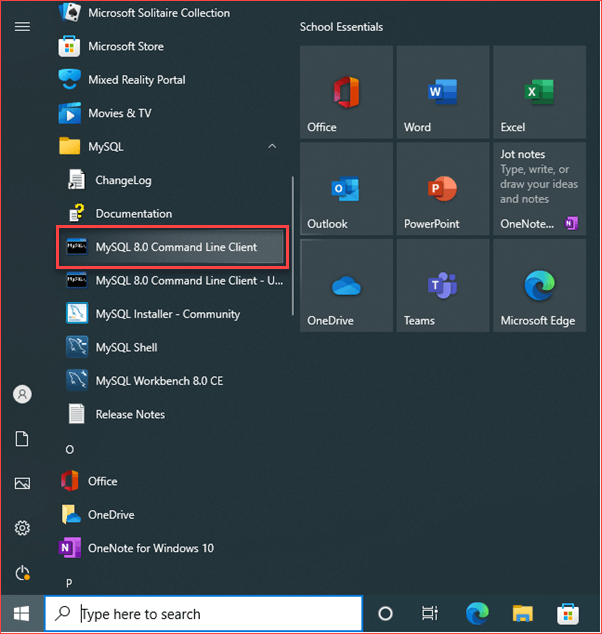
Task: Jump to apps under letter O
Action: [x=70, y=449]
